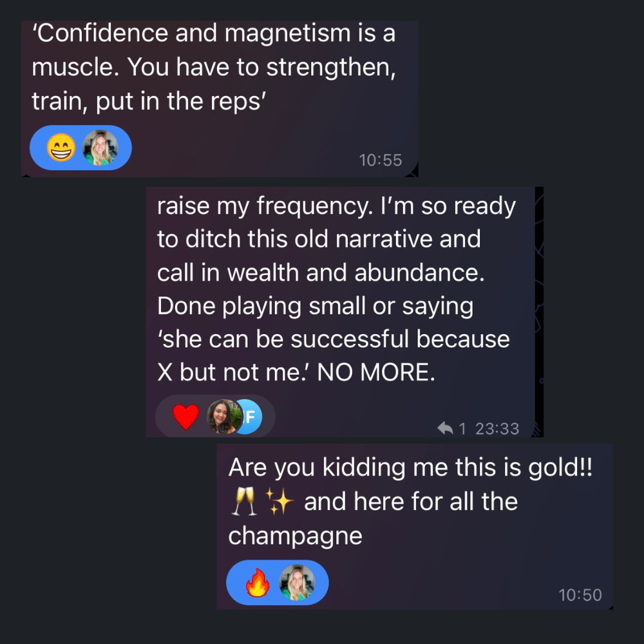This screenshot has width=644, height=644.
Task: Open blonde reactor avatar on champagne message
Action: coord(297,582)
